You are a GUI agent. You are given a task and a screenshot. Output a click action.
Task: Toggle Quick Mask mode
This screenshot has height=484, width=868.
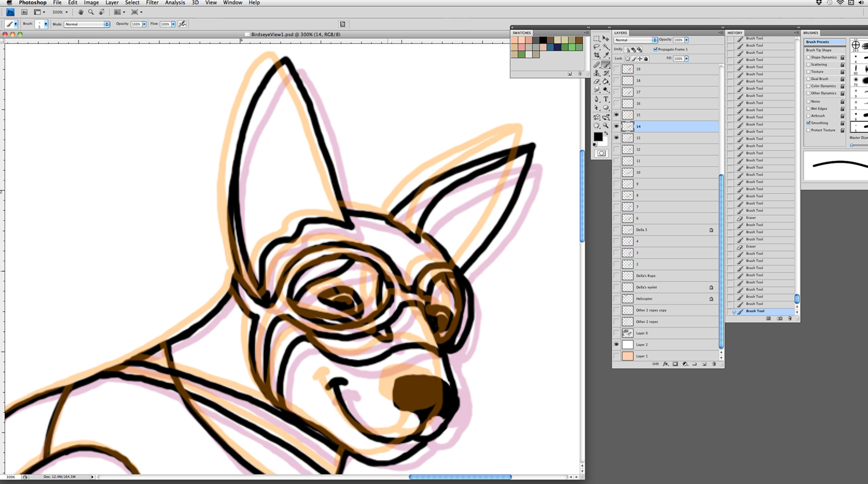pos(601,153)
